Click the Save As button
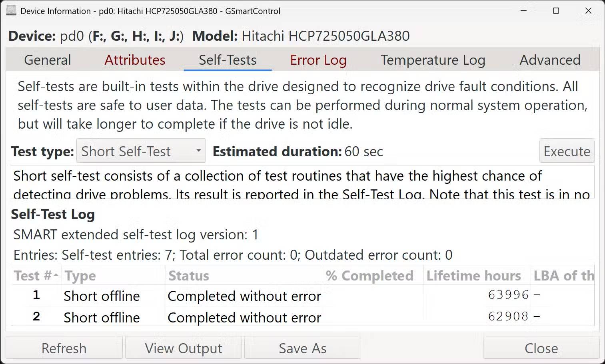The height and width of the screenshot is (364, 605). pos(303,348)
